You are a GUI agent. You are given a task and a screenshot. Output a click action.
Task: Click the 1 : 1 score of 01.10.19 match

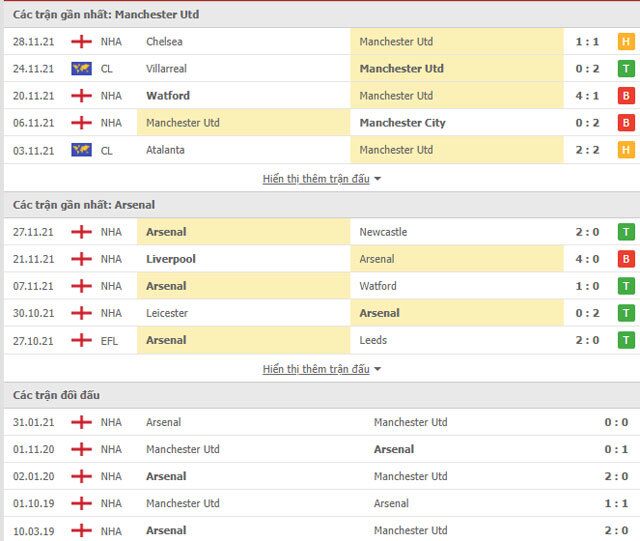click(616, 503)
